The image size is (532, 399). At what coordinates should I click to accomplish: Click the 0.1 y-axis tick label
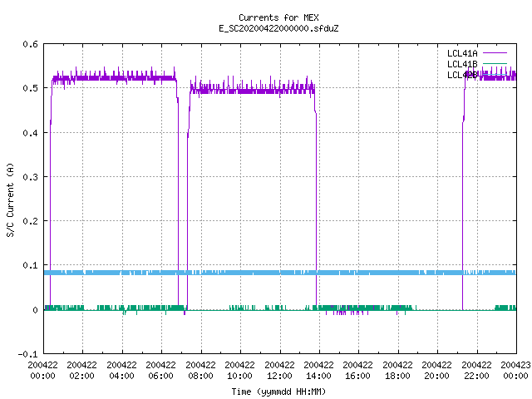[x=30, y=265]
